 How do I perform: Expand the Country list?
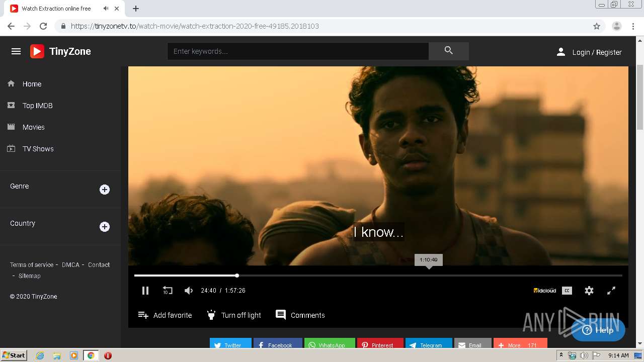tap(105, 227)
